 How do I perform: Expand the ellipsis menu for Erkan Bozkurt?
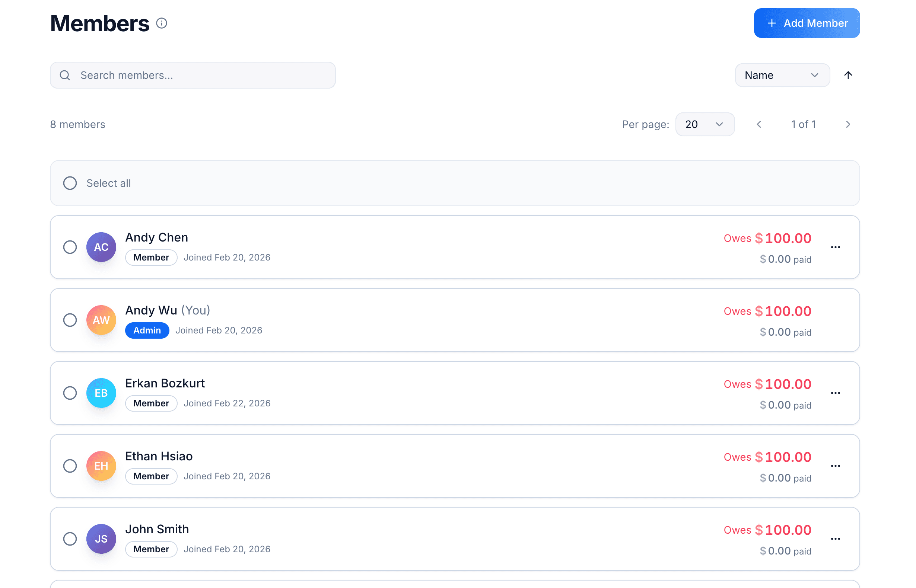pyautogui.click(x=836, y=393)
